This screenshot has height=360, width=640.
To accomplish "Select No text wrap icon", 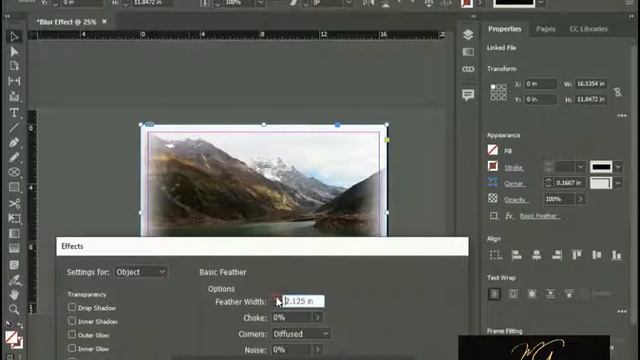I will tap(494, 293).
